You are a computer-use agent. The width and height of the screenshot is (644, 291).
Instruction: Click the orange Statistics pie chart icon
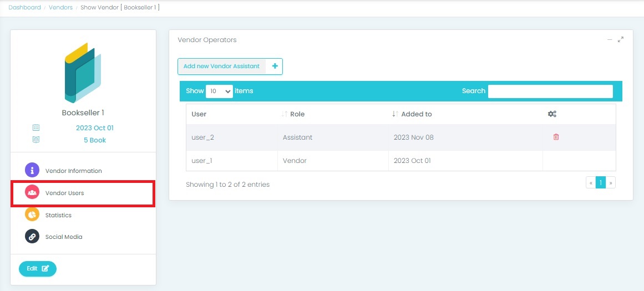32,215
